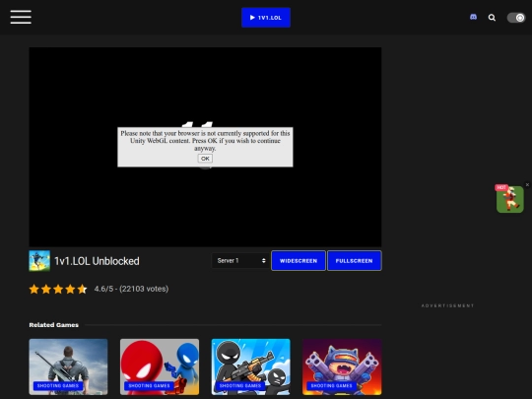The width and height of the screenshot is (532, 399).
Task: Open the hamburger menu
Action: tap(21, 17)
